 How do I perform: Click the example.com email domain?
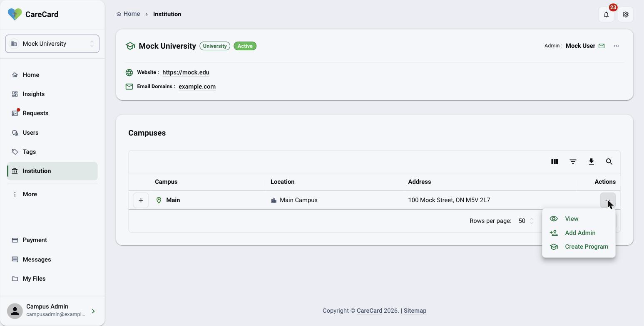pyautogui.click(x=197, y=86)
